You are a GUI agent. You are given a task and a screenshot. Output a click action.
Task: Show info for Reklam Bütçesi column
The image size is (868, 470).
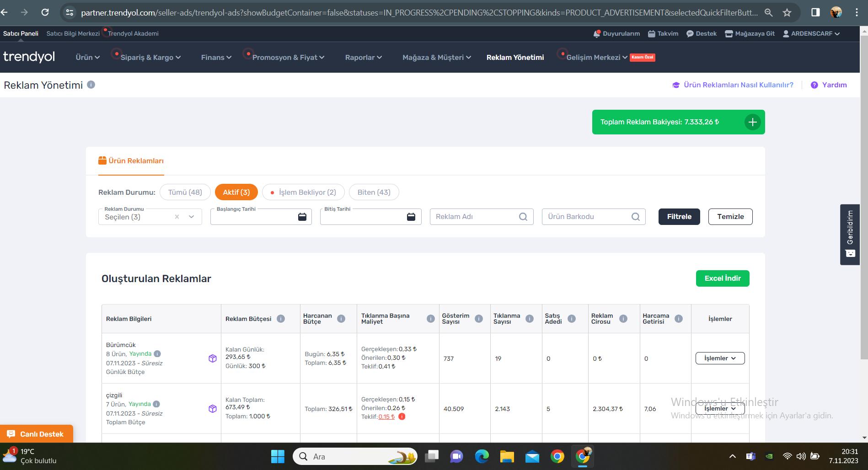point(281,319)
